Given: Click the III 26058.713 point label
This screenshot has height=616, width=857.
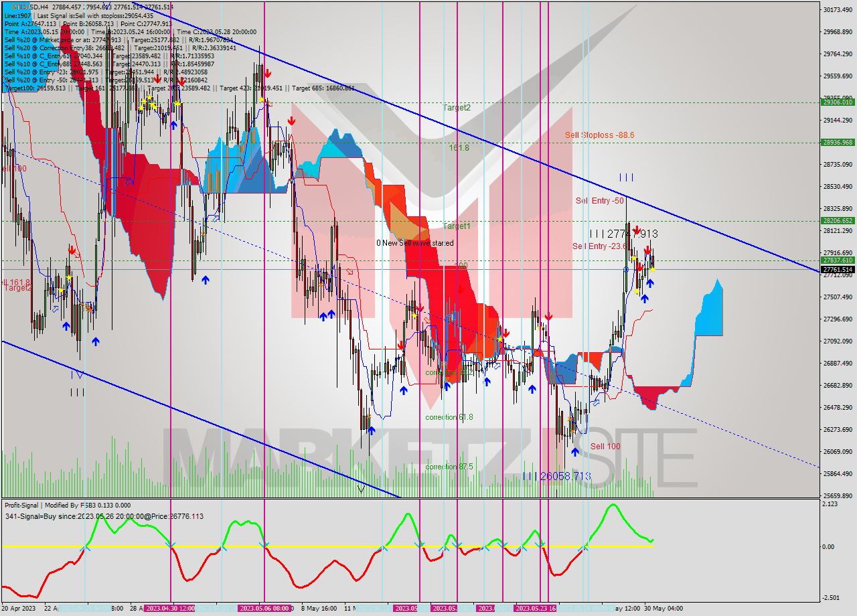Looking at the screenshot, I should coord(556,476).
